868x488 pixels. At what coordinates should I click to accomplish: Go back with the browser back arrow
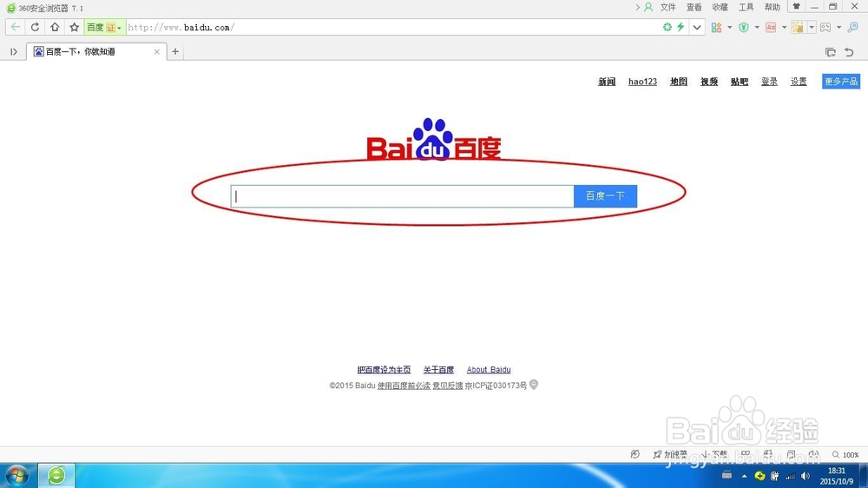16,27
